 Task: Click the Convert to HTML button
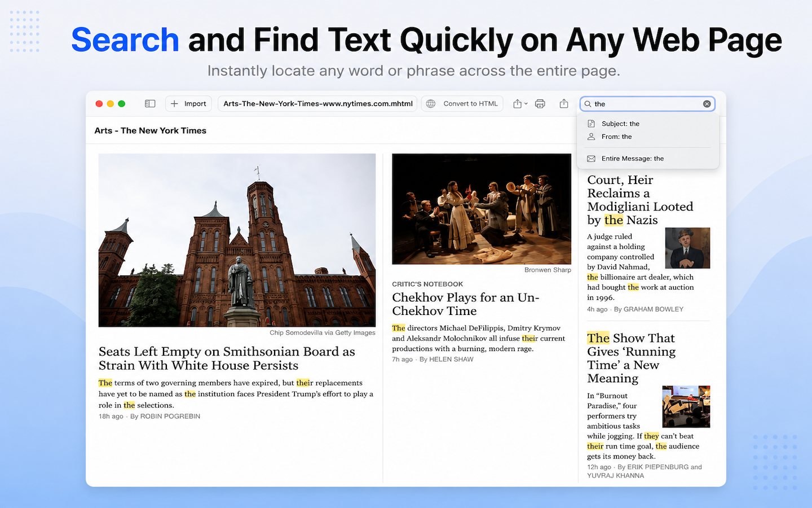click(463, 104)
